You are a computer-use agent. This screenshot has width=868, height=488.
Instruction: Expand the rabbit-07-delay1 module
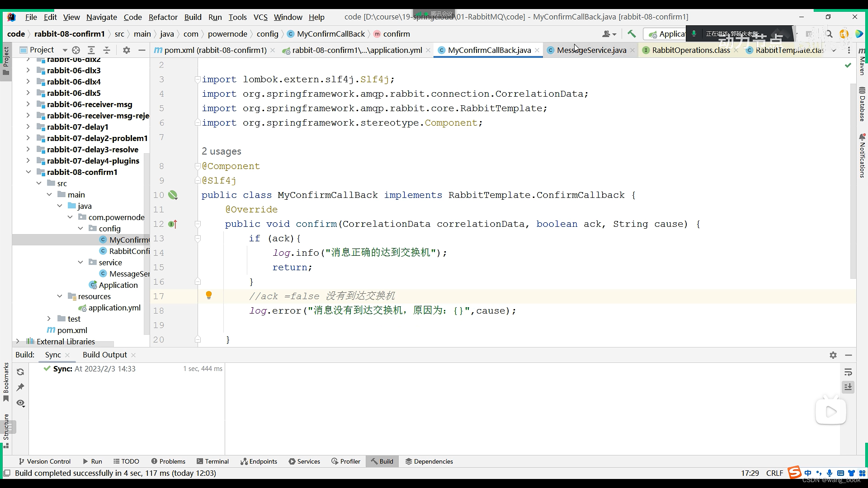28,127
